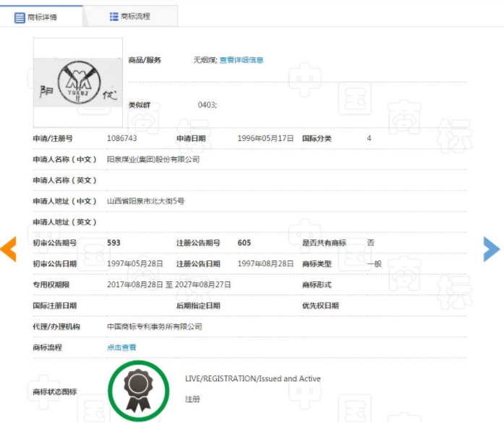Select registration number 1086743
Screen dimensions: 504x429
pyautogui.click(x=121, y=138)
